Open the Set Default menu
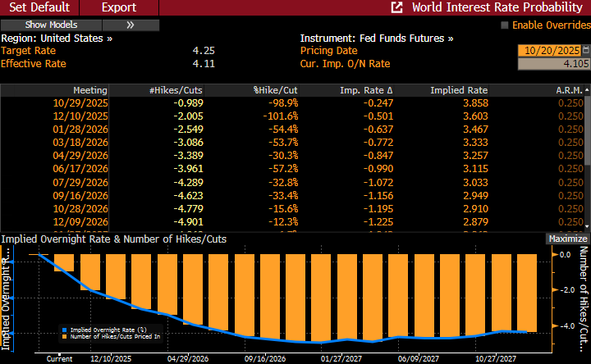 [x=39, y=7]
